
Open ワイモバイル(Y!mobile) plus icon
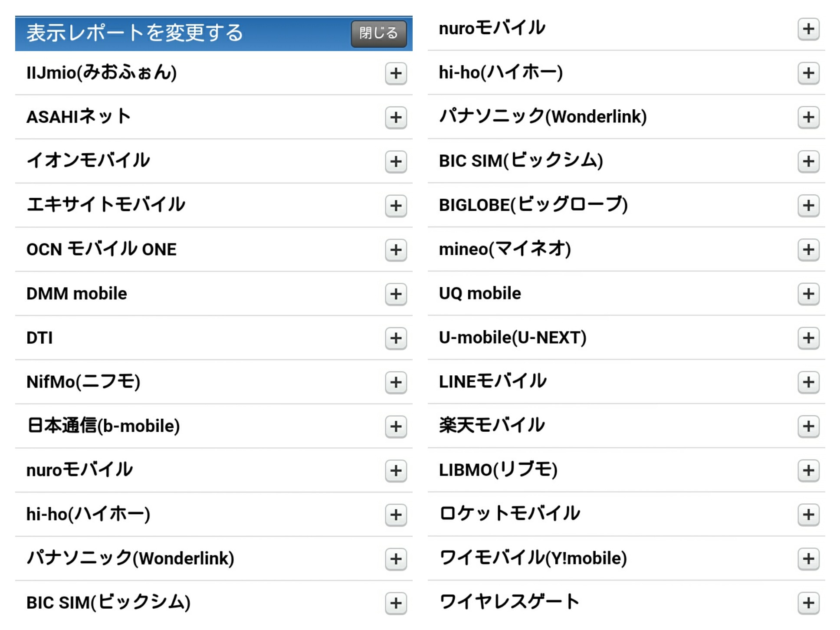[808, 559]
